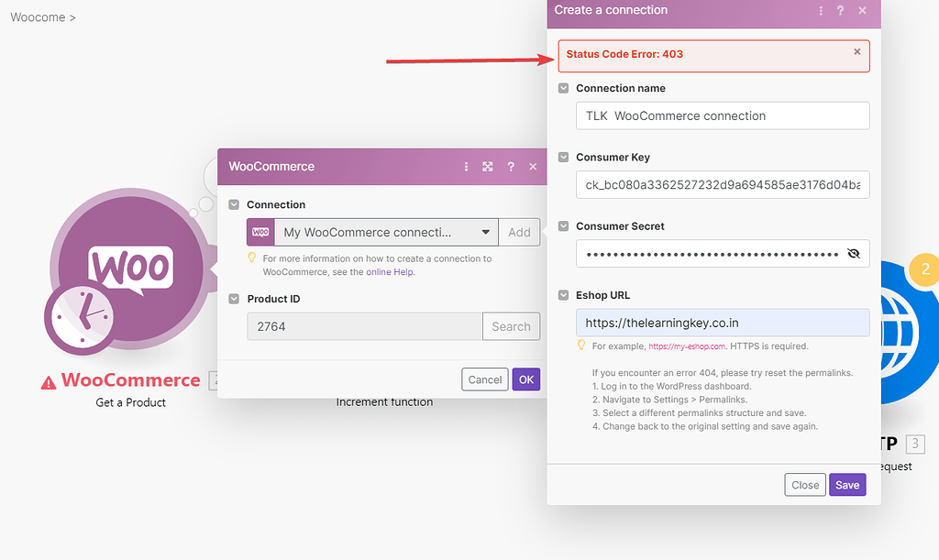
Task: Click Cancel in WooCommerce dialog
Action: (x=485, y=379)
